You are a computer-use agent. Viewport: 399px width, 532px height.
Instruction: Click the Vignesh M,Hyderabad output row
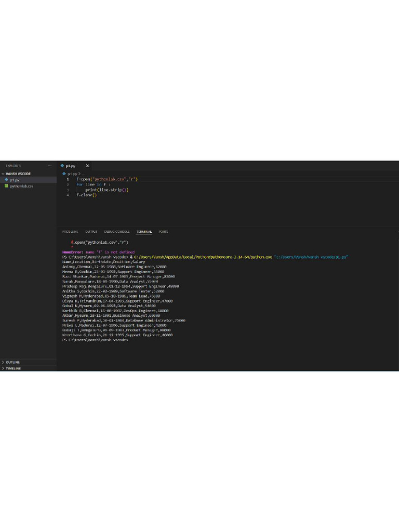click(111, 296)
